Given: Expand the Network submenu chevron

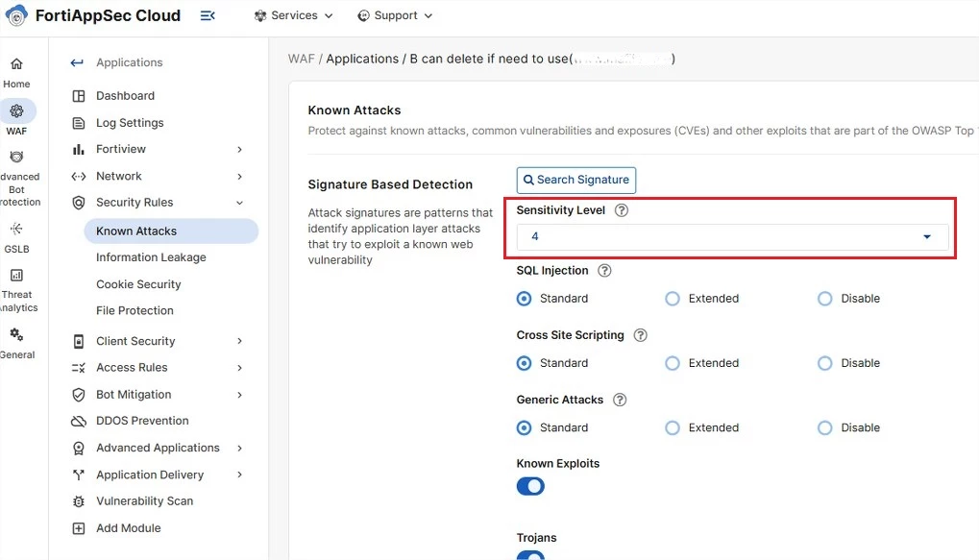Looking at the screenshot, I should (240, 177).
